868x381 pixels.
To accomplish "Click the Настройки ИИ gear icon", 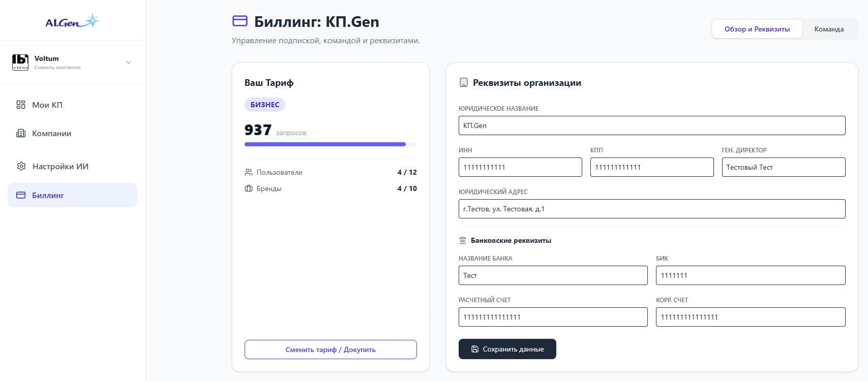I will (x=21, y=166).
